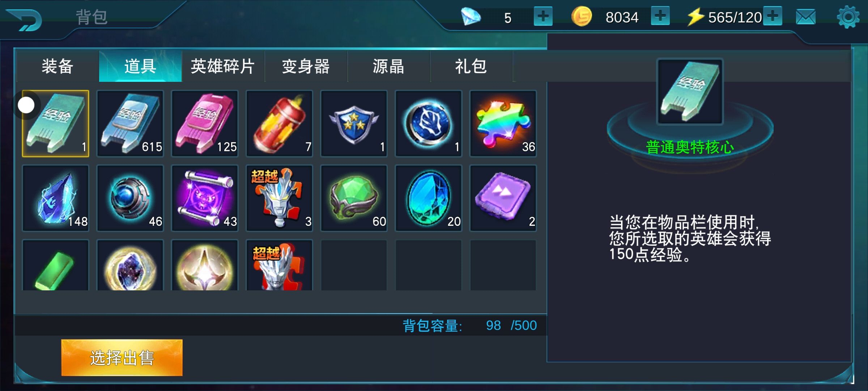
Task: Switch to the 装备 tab
Action: 58,66
